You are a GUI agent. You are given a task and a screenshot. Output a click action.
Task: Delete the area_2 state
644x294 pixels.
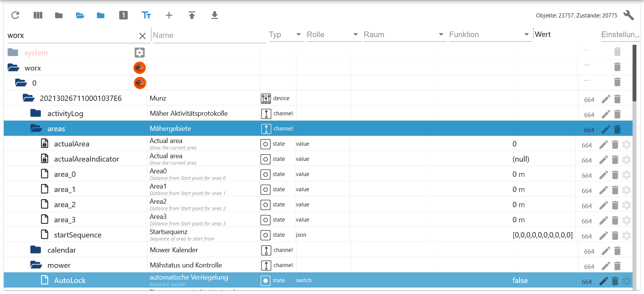[x=615, y=205]
